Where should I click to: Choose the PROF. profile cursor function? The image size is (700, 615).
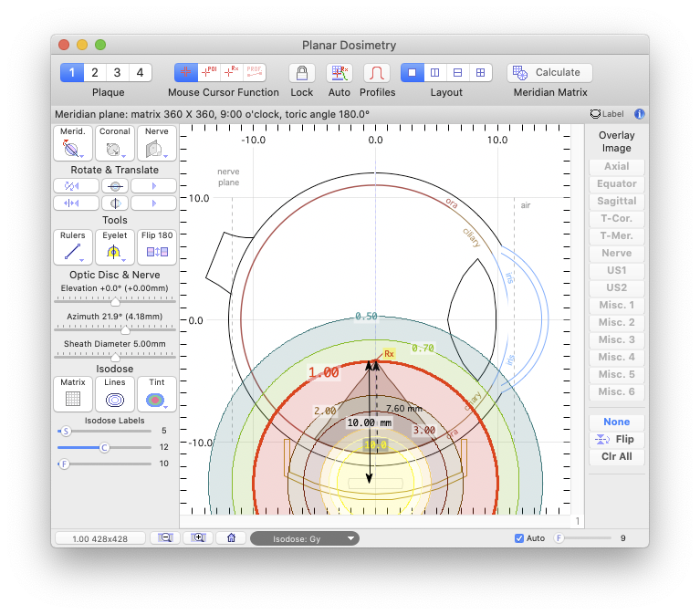pyautogui.click(x=255, y=72)
